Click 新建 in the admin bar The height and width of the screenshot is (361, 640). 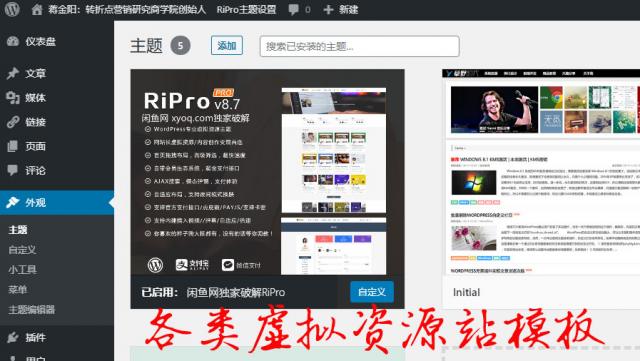click(348, 9)
